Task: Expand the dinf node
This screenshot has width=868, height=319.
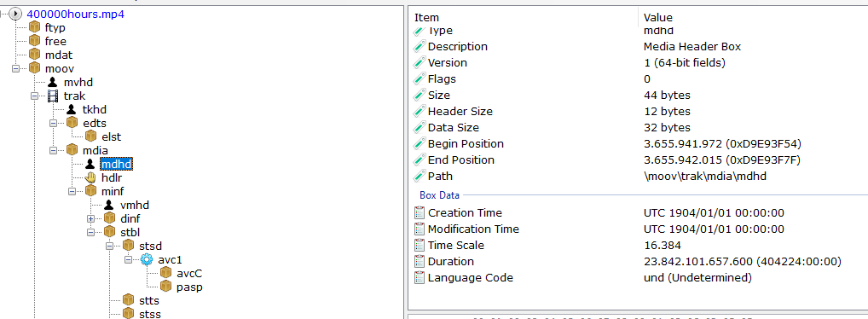Action: point(90,218)
